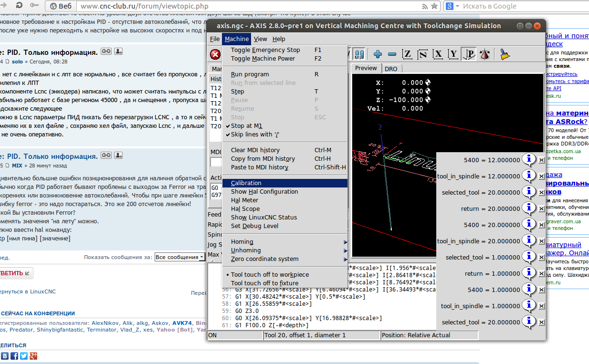Open the 'Все сообщения' dropdown in forum

pos(179,257)
